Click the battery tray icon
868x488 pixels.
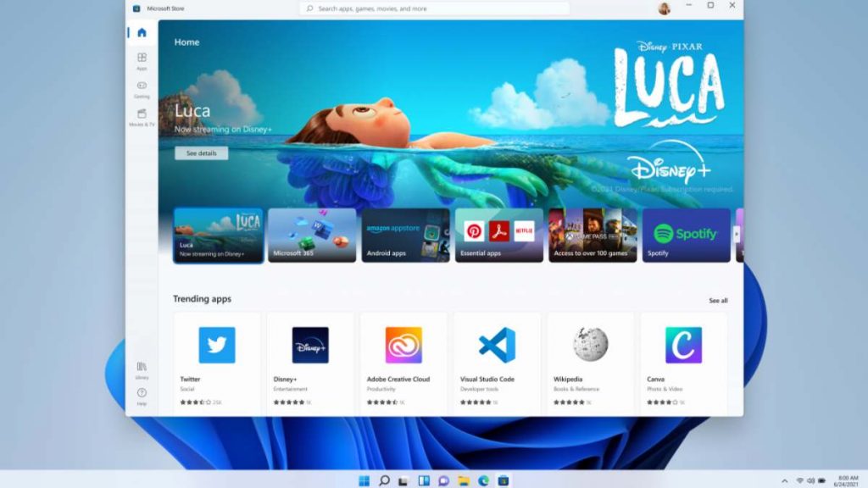[x=822, y=481]
